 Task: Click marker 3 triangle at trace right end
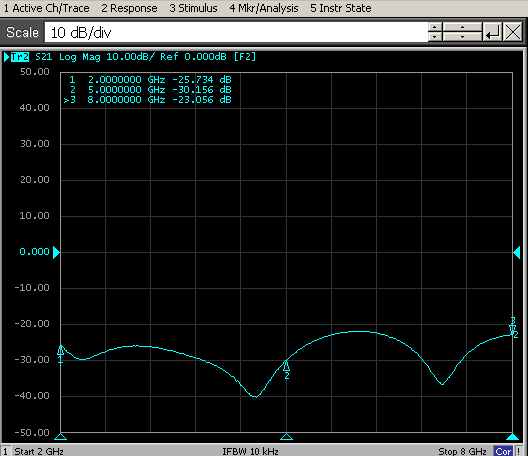tap(513, 329)
